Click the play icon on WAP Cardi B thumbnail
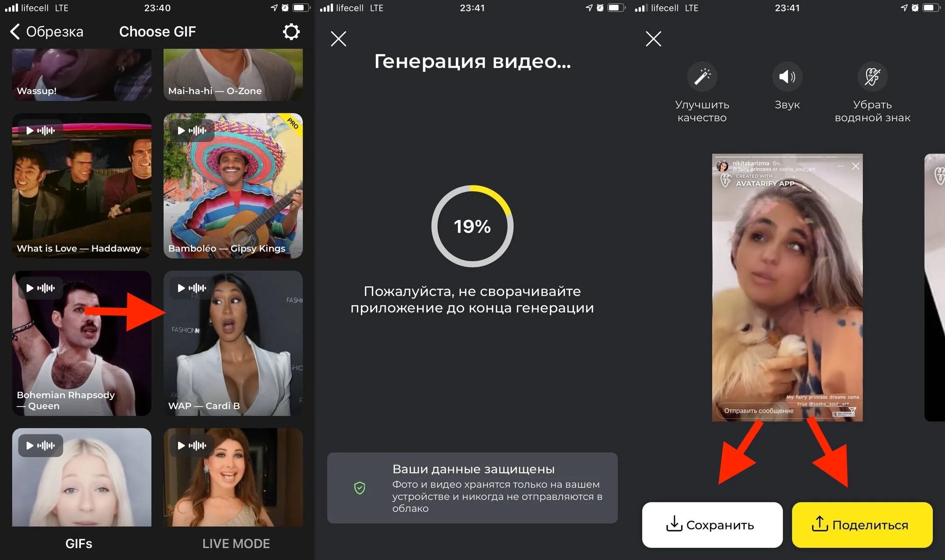Screen dimensions: 945x560 [182, 288]
